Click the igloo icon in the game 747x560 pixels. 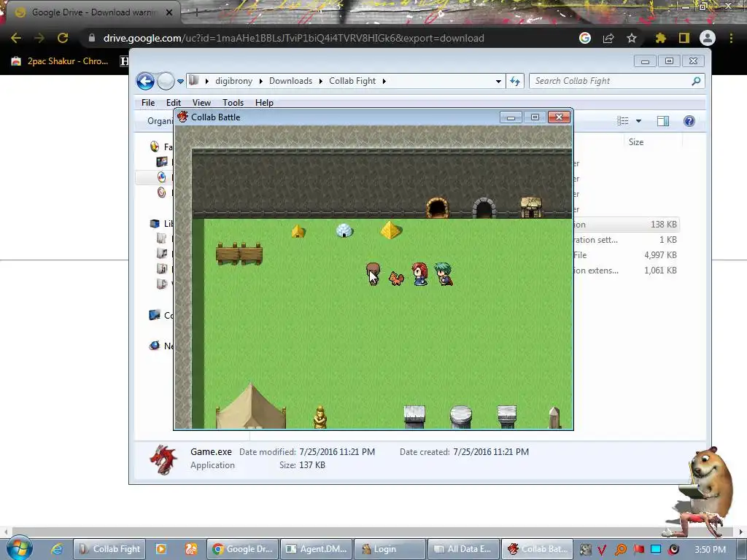tap(344, 230)
